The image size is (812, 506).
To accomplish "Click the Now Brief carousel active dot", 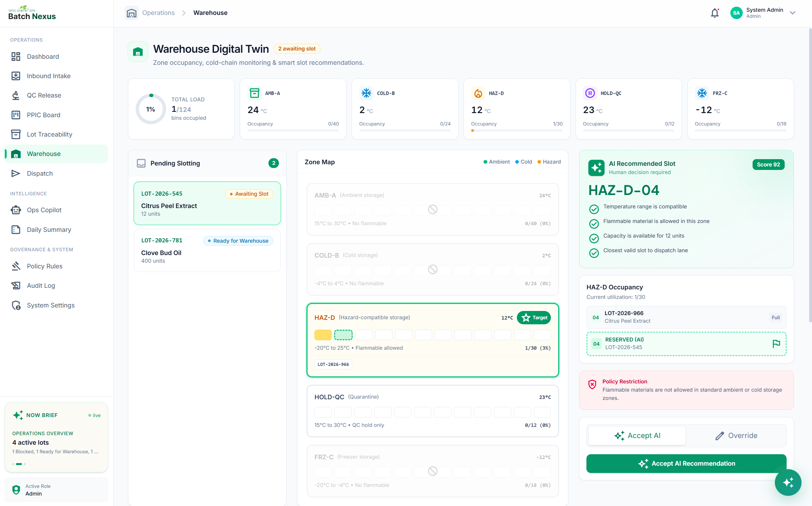I will coord(19,464).
